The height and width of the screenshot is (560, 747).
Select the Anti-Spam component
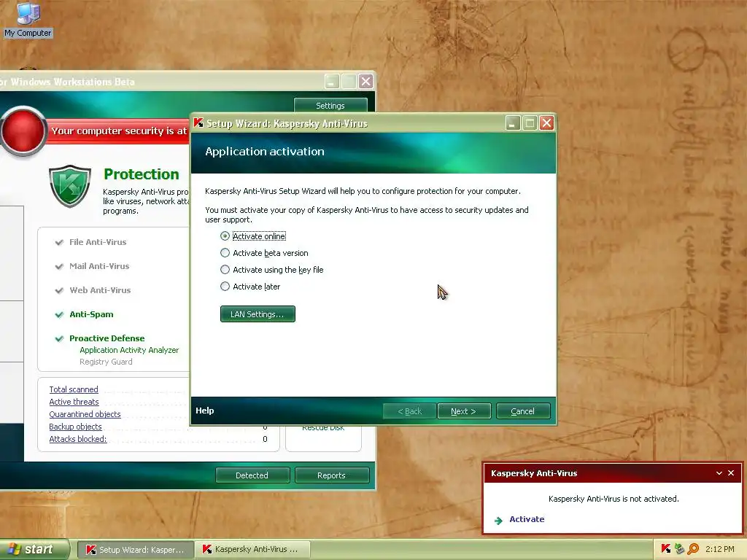tap(91, 314)
